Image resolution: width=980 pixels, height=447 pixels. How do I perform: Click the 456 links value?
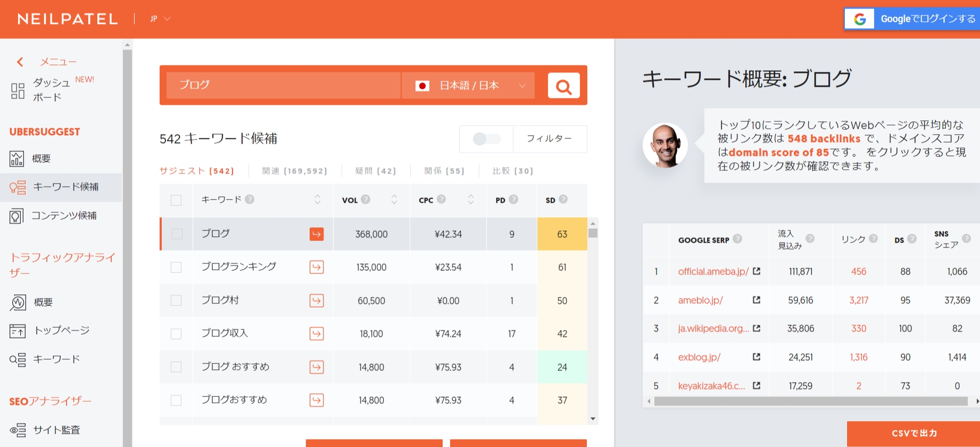(858, 271)
